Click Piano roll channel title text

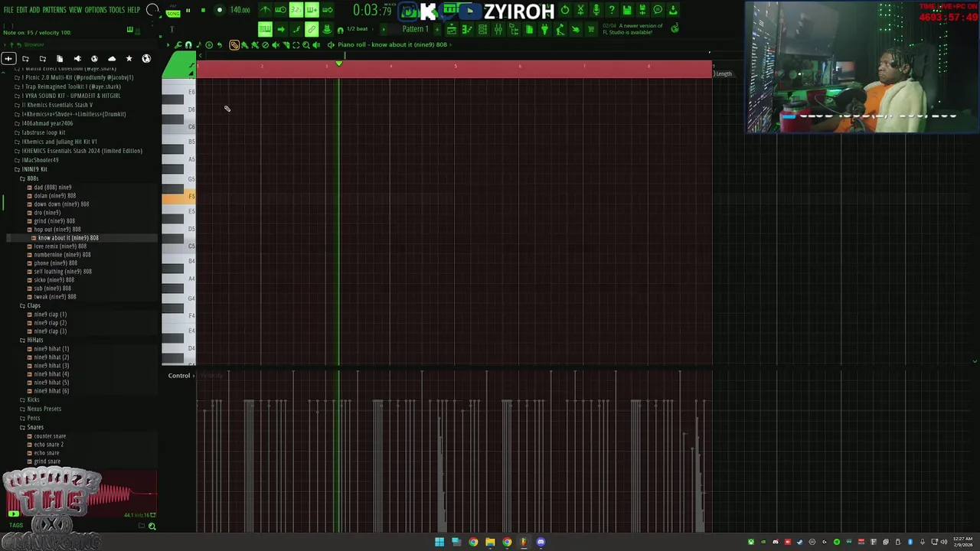[x=392, y=44]
